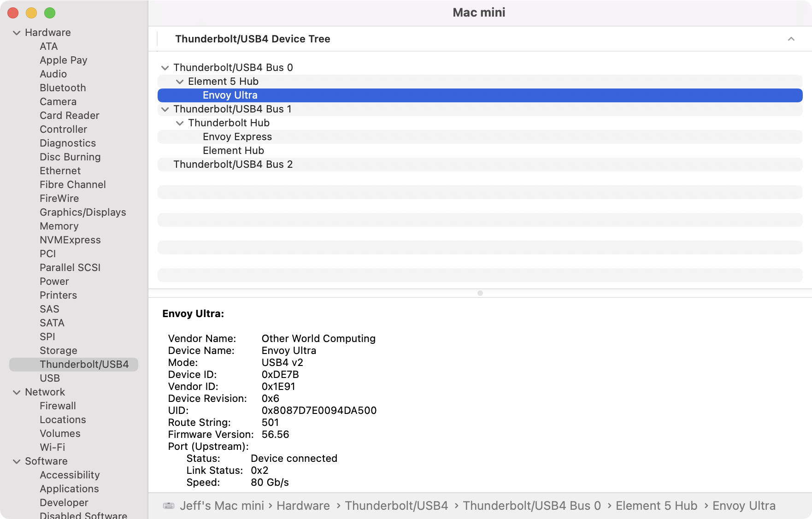Click Element 5 Hub in path bar

point(656,506)
